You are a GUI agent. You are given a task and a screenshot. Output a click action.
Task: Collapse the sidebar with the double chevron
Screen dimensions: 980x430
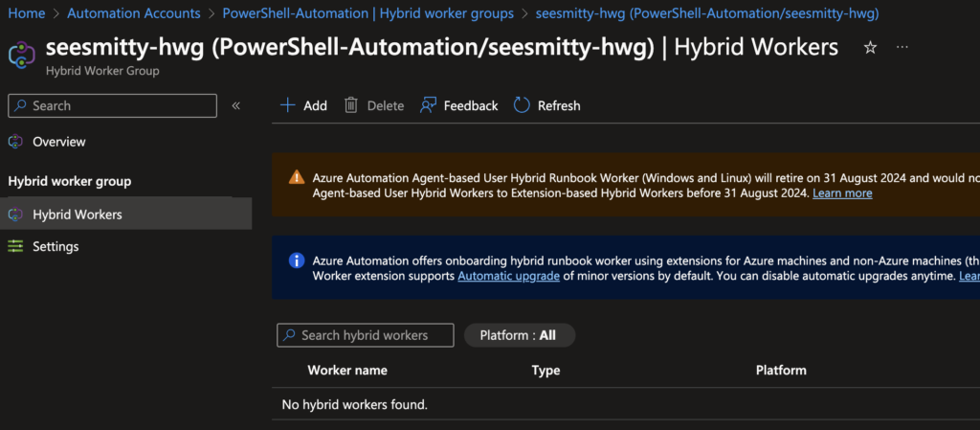236,105
